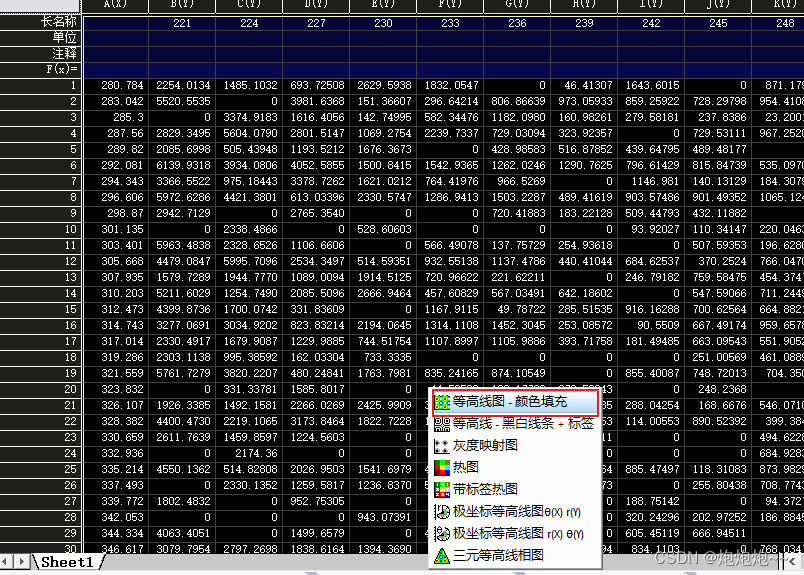
Task: Select 极坐标等高线图 θ(X) r(Y)
Action: tap(515, 511)
